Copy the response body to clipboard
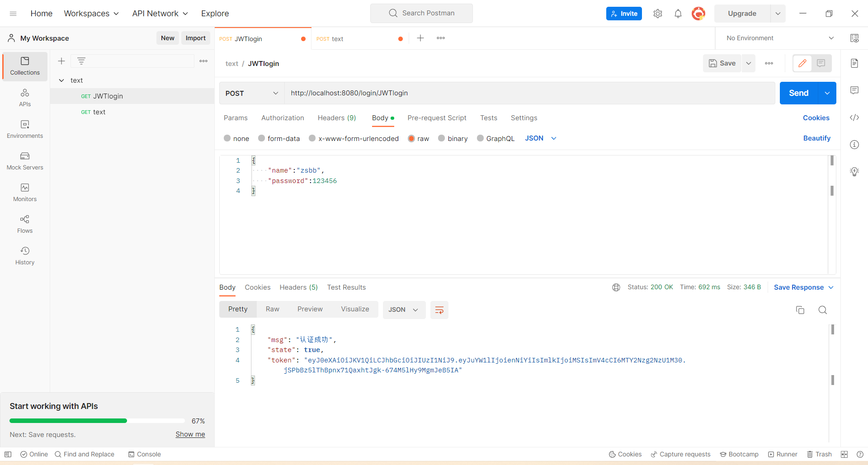Image resolution: width=868 pixels, height=465 pixels. click(x=800, y=310)
